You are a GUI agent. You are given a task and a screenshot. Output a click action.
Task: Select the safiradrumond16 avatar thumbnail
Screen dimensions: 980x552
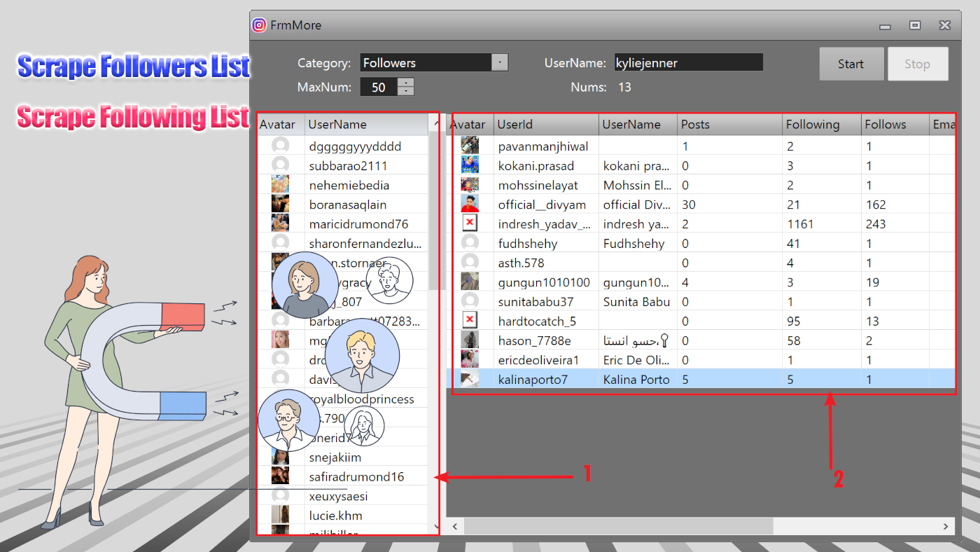[x=280, y=476]
